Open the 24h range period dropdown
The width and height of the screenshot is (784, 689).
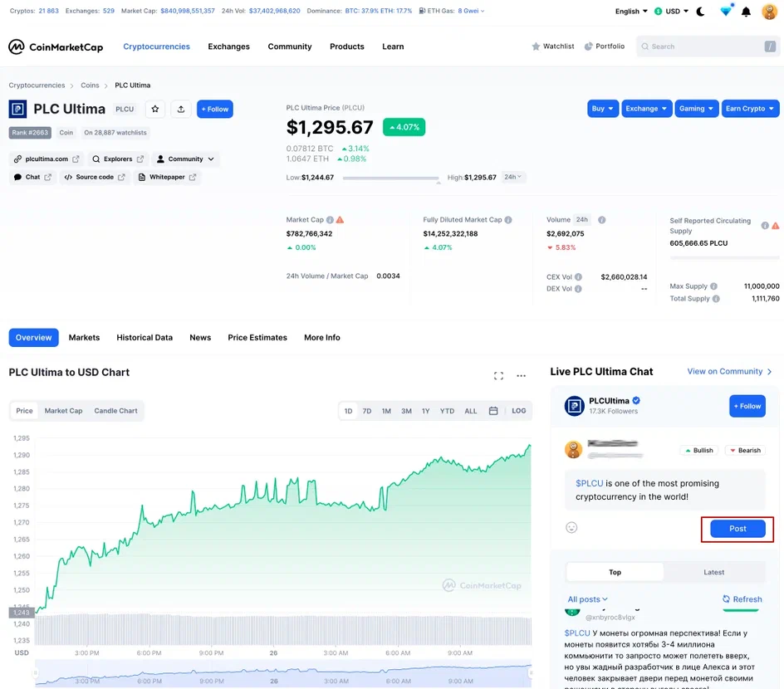tap(514, 177)
